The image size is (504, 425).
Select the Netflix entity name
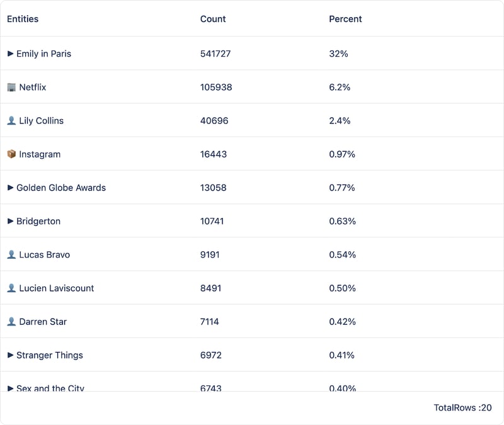pos(33,87)
